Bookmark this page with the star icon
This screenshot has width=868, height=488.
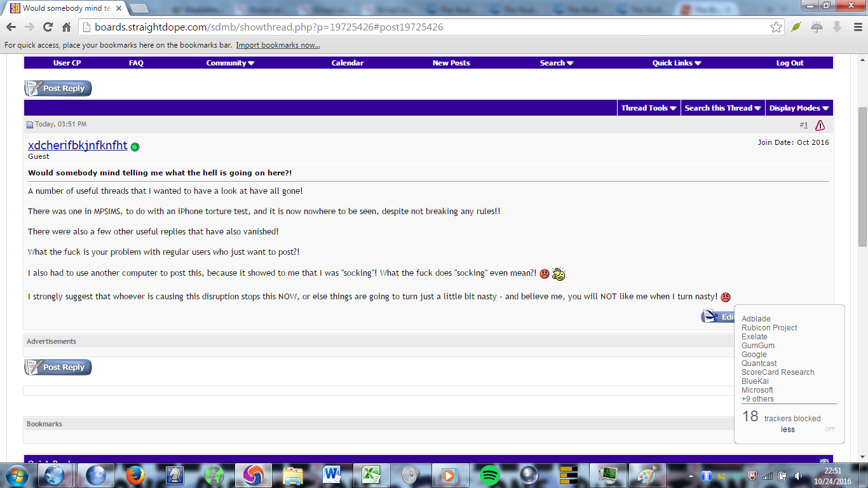click(776, 27)
